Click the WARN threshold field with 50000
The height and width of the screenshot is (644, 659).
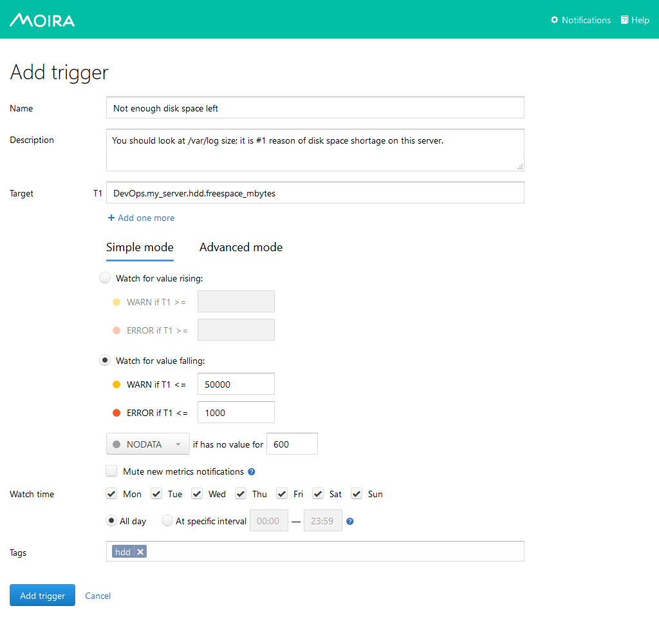click(236, 384)
